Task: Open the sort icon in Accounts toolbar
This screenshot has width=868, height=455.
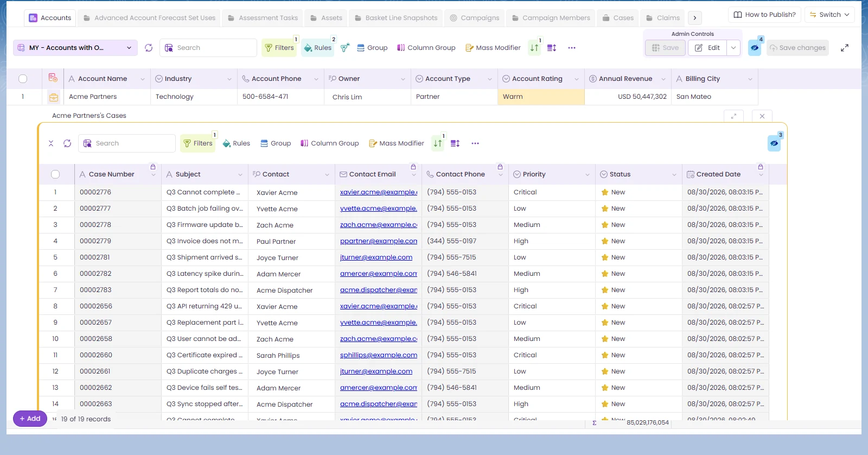Action: click(534, 48)
